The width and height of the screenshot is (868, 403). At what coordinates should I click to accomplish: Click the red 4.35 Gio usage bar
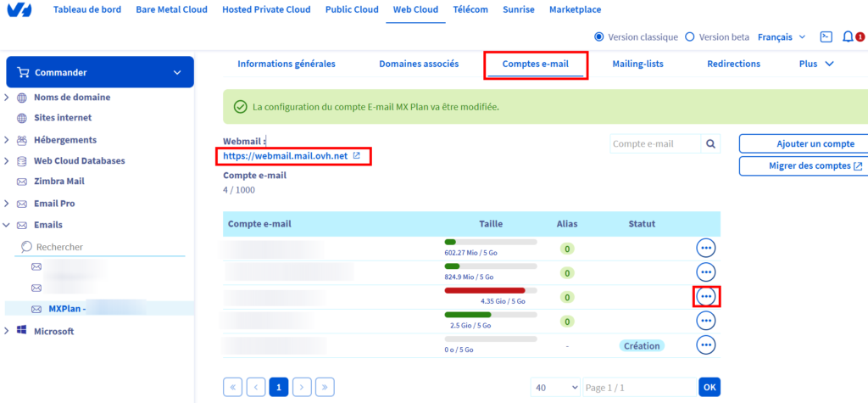point(491,290)
